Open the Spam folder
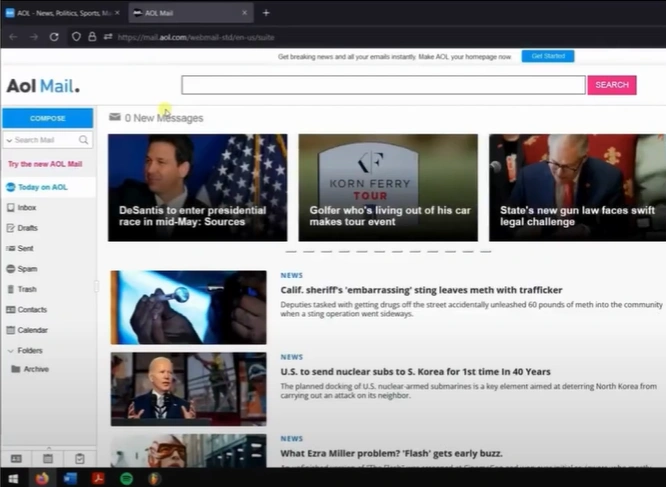The height and width of the screenshot is (487, 666). (x=27, y=269)
